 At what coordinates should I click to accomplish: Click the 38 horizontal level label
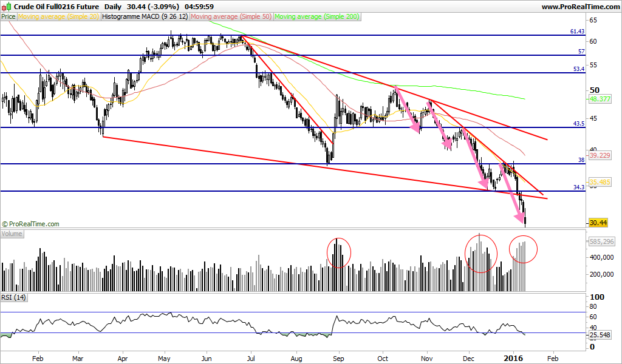[x=581, y=160]
